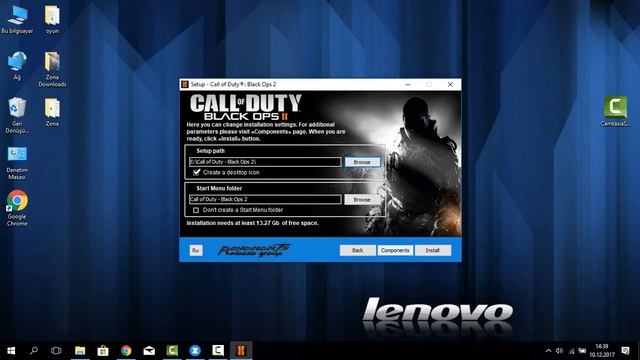Open Zona blue circle taskbar icon
640x360 pixels.
[195, 350]
